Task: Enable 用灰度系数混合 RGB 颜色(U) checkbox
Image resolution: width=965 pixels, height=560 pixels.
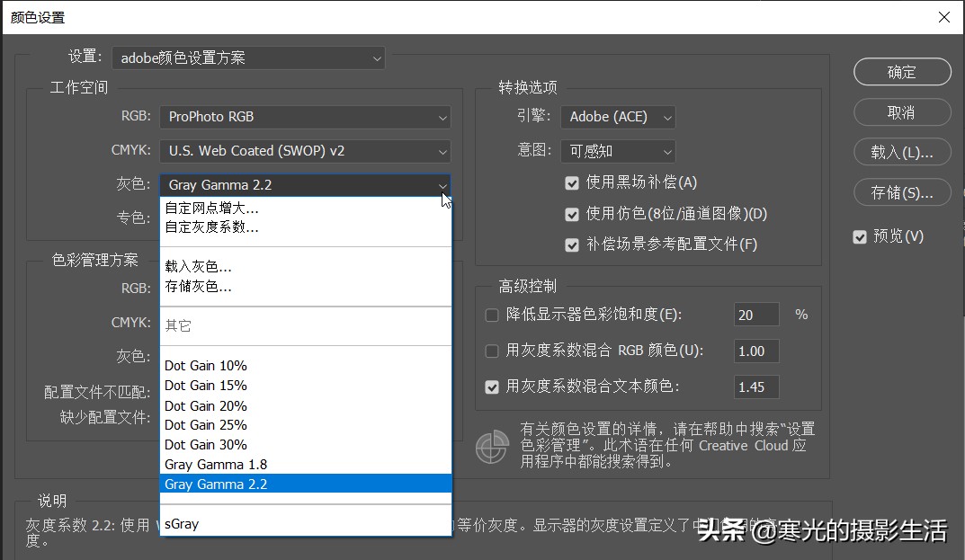Action: pos(492,351)
